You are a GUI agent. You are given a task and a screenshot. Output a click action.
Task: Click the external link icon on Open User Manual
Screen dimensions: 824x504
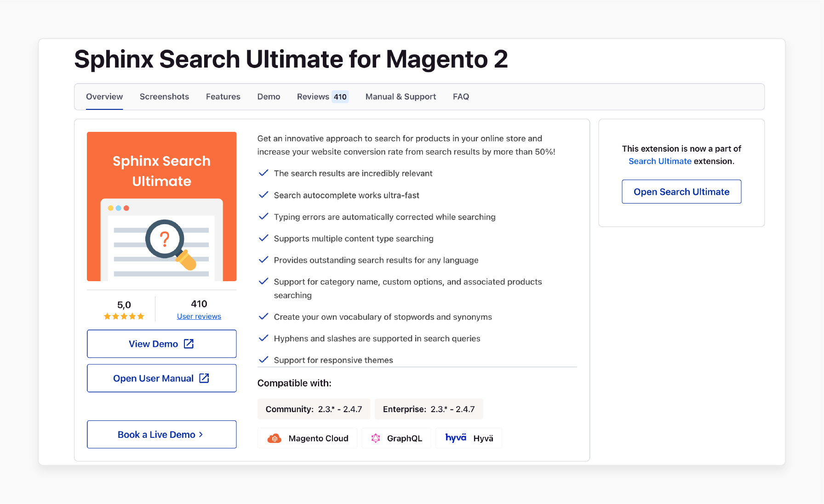click(x=203, y=378)
